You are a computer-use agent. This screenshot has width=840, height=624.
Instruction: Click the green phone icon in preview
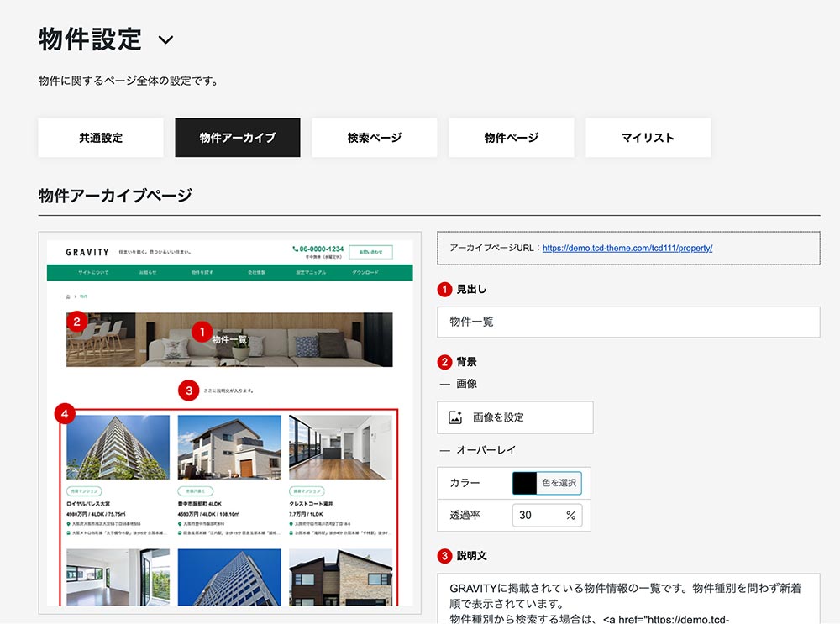pyautogui.click(x=296, y=249)
